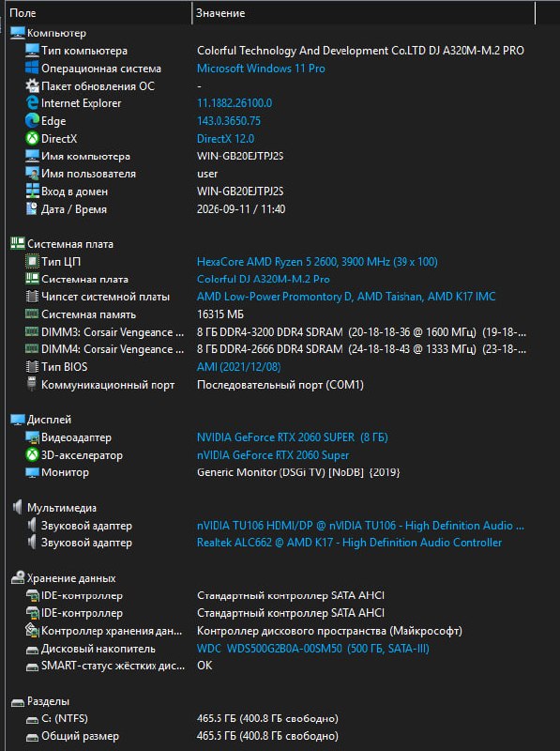Screen dimensions: 560x751
Task: Select the Общий размер row label
Action: (80, 736)
